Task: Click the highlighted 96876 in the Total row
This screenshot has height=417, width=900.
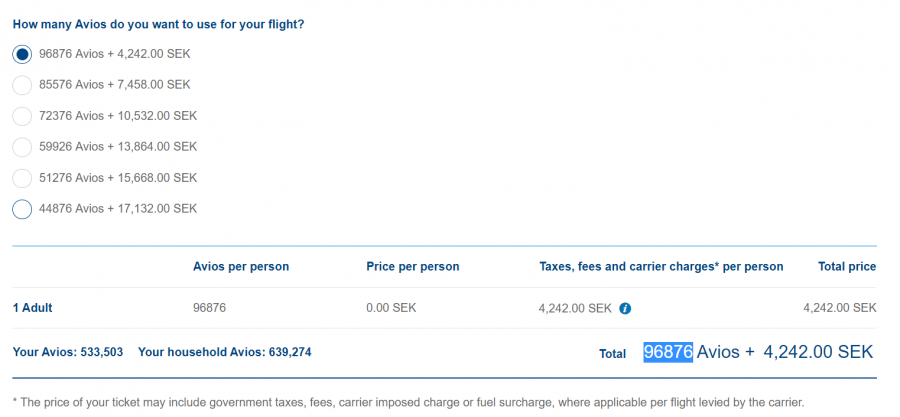Action: (x=668, y=352)
